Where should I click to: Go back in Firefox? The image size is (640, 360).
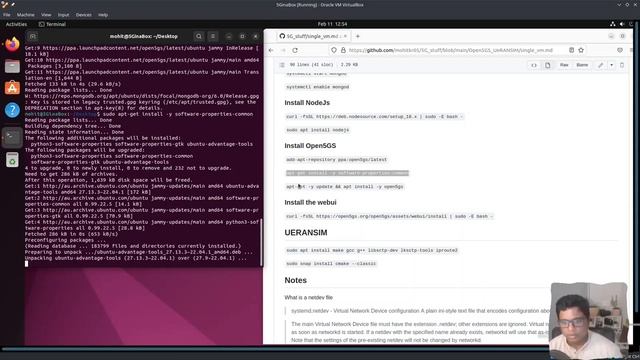[271, 50]
